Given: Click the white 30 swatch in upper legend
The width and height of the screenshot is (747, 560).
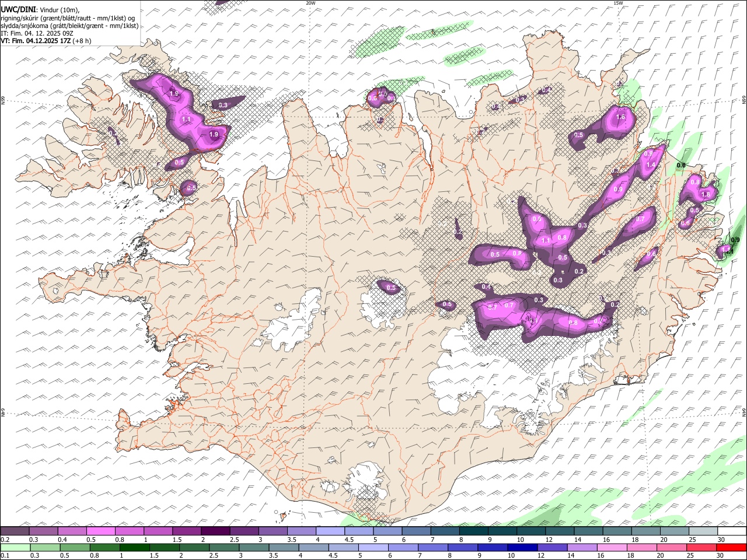Looking at the screenshot, I should click(732, 531).
